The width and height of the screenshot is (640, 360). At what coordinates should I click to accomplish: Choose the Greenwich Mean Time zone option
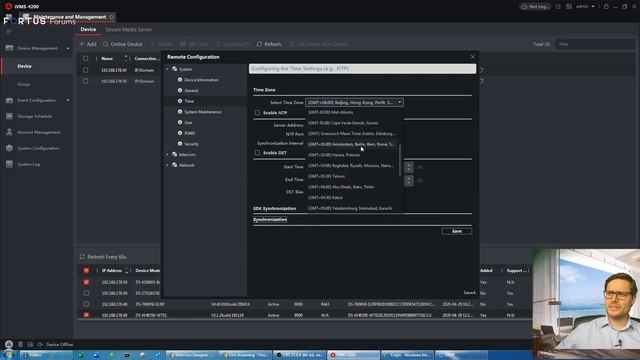(352, 133)
